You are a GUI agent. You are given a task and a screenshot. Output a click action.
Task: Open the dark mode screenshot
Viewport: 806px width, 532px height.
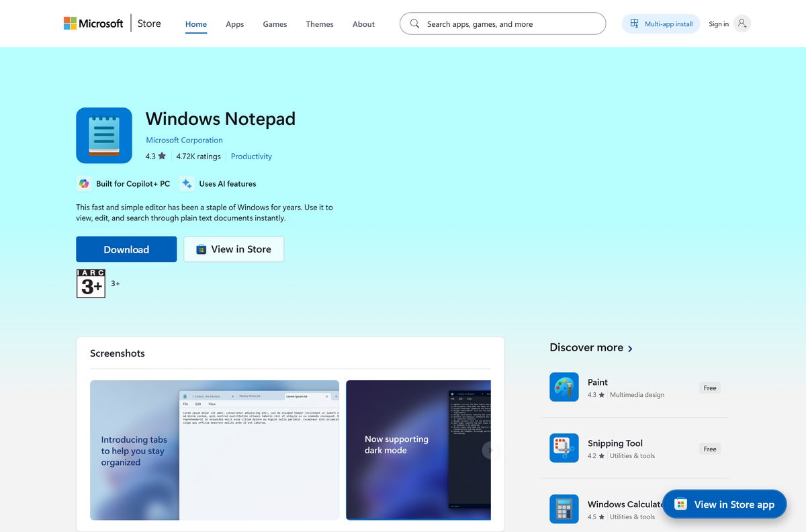(x=418, y=450)
